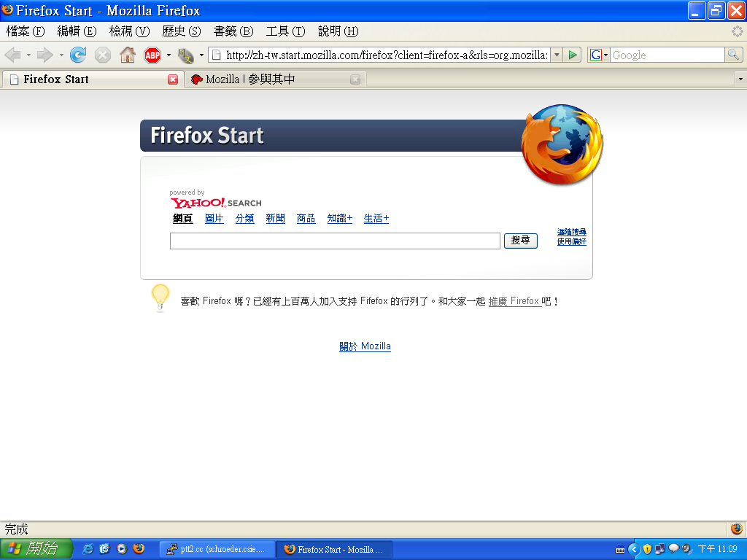Image resolution: width=747 pixels, height=560 pixels.
Task: Select the 生活+ search category
Action: pyautogui.click(x=376, y=219)
